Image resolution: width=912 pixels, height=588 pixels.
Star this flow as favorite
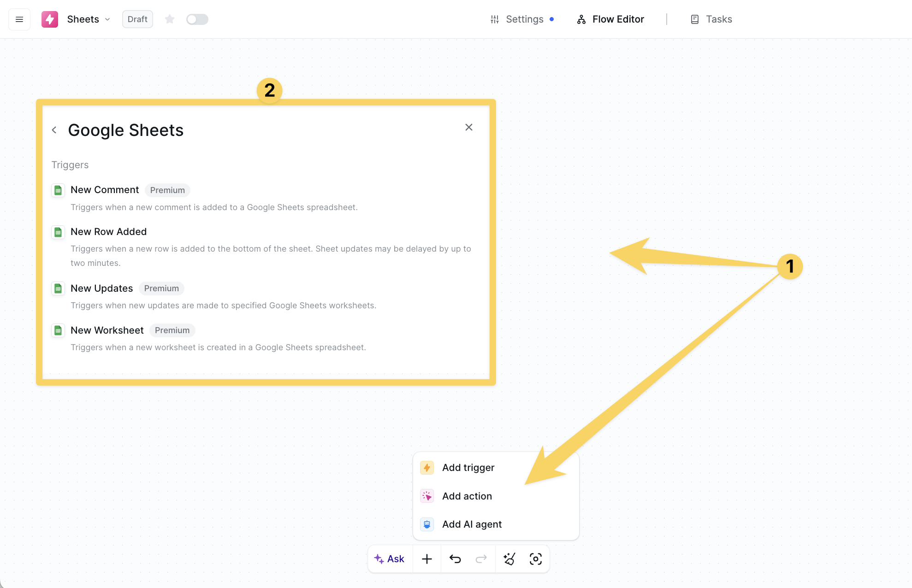(170, 19)
